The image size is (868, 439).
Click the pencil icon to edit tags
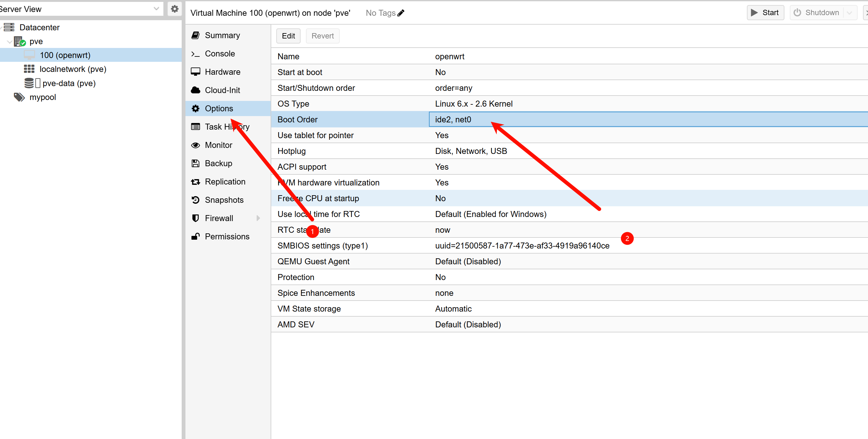(401, 13)
